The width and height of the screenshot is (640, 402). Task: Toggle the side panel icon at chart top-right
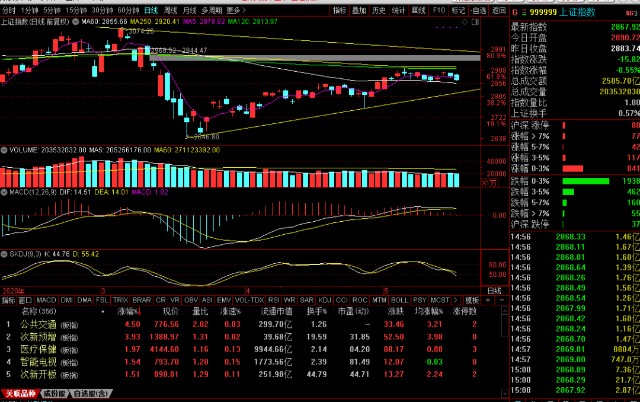point(475,22)
